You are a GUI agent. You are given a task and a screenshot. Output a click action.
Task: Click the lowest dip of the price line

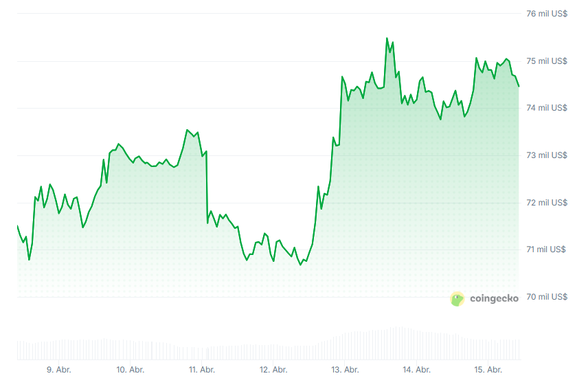pyautogui.click(x=300, y=265)
